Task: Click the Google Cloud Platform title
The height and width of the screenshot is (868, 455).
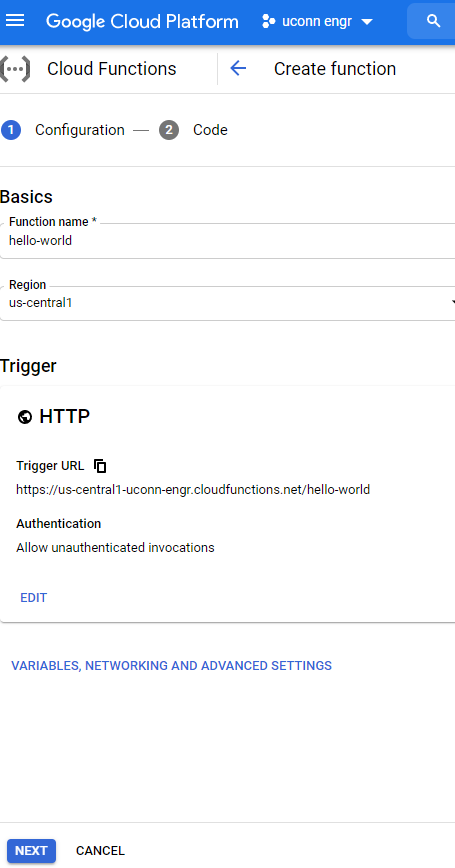Action: [142, 22]
